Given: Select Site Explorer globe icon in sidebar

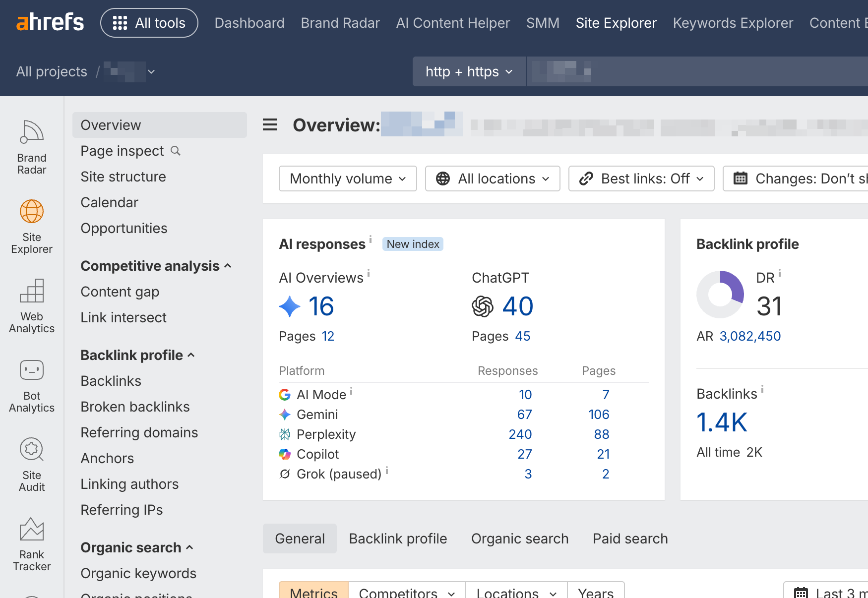Looking at the screenshot, I should click(32, 211).
